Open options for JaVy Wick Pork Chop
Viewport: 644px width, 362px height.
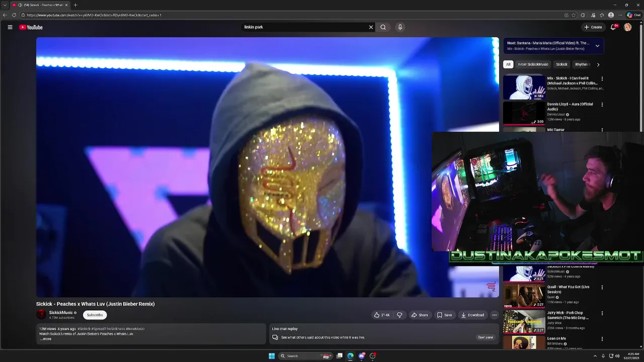point(602,313)
